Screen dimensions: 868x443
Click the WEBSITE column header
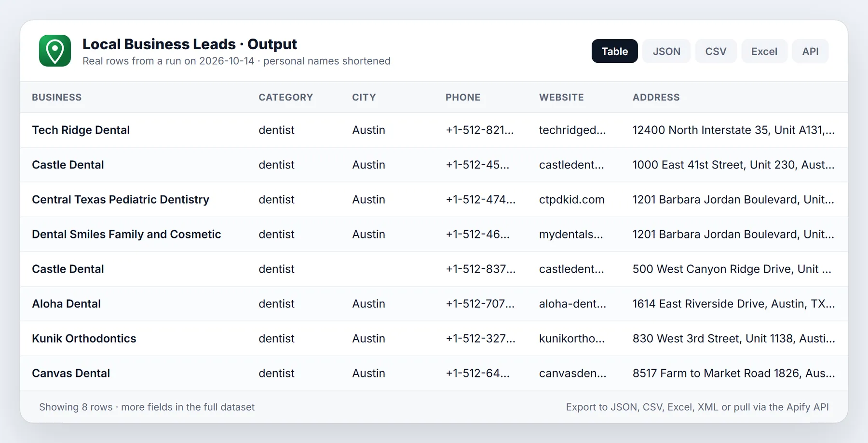point(561,97)
